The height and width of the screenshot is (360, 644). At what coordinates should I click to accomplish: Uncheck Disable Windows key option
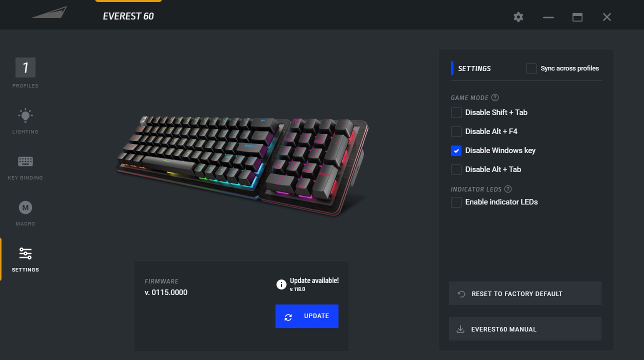point(456,150)
